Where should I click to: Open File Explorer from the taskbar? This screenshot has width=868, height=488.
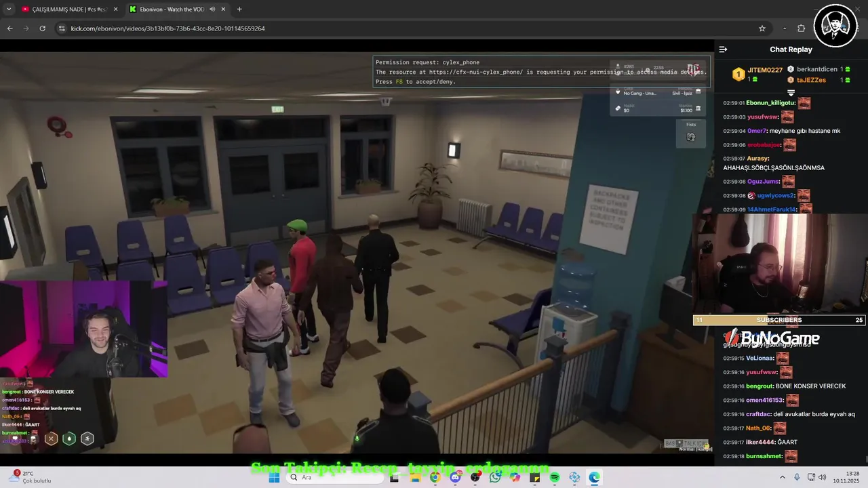pyautogui.click(x=415, y=477)
